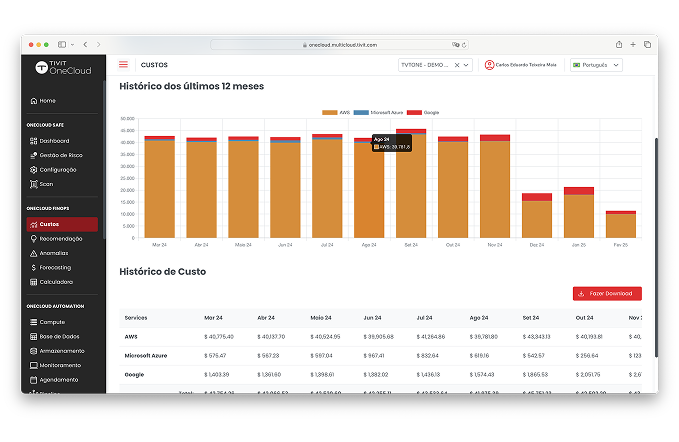Click the Fazer Download button
The image size is (679, 442).
coord(607,294)
